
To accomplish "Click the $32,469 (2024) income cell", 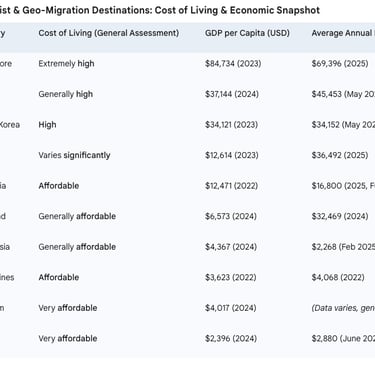I will coord(340,216).
